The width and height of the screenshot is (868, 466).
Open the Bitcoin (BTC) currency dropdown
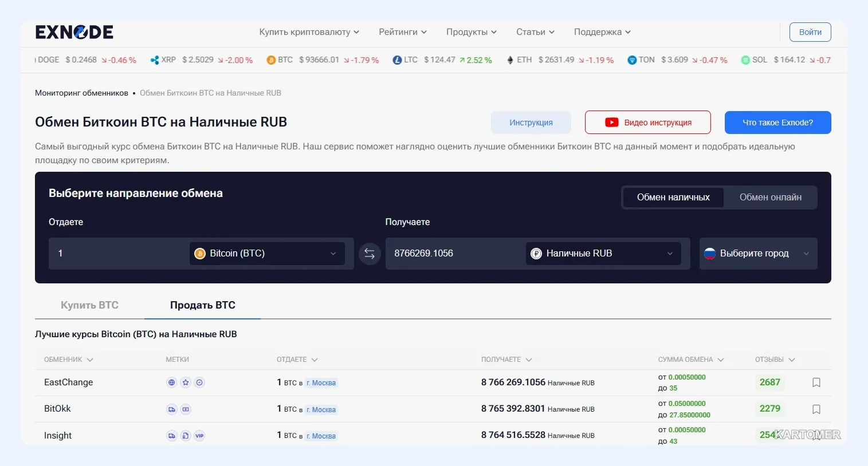267,254
